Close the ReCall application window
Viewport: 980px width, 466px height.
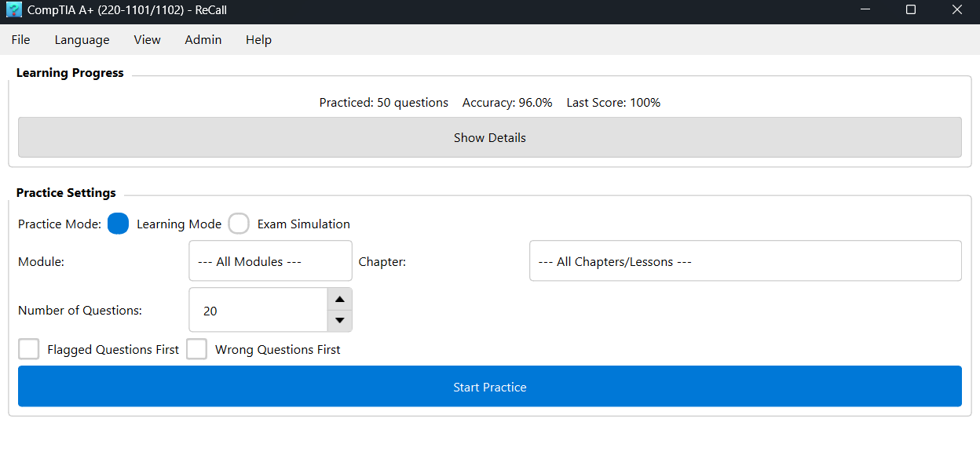click(x=956, y=10)
